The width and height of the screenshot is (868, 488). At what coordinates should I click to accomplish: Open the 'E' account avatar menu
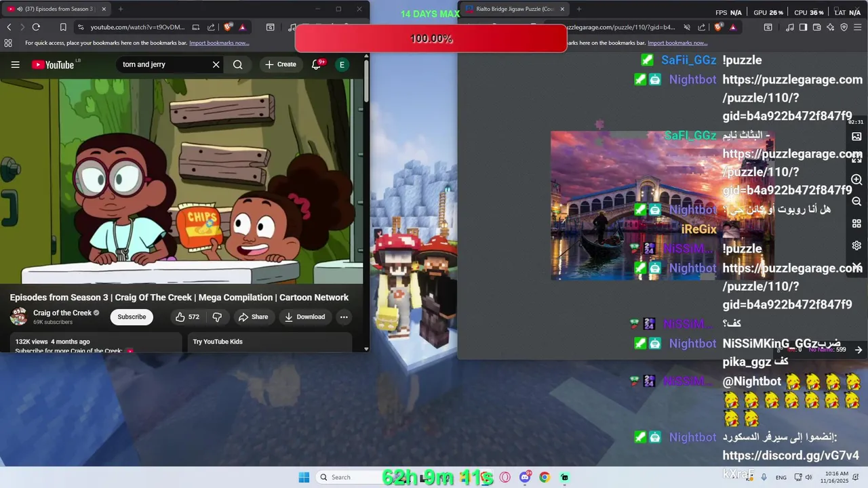click(342, 64)
